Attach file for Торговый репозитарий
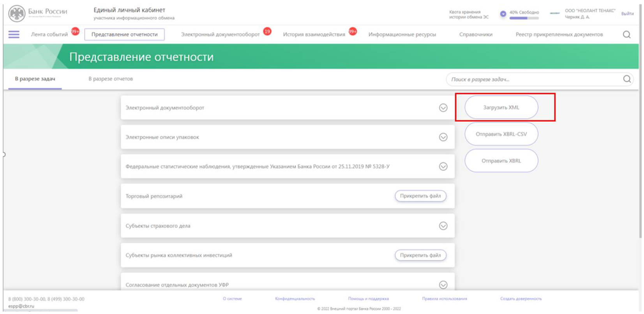 pos(420,196)
